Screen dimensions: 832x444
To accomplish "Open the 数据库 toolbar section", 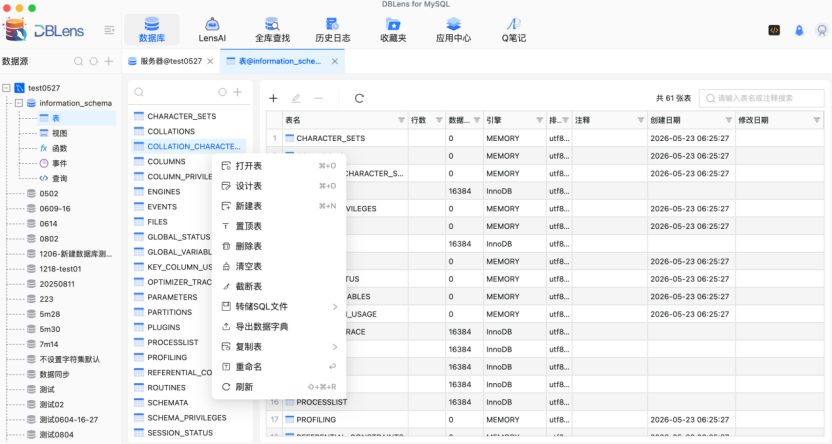I will point(152,30).
